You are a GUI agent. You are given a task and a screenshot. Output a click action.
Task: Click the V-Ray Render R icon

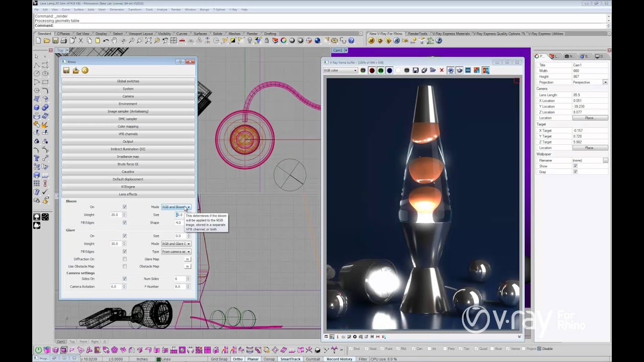click(x=396, y=41)
